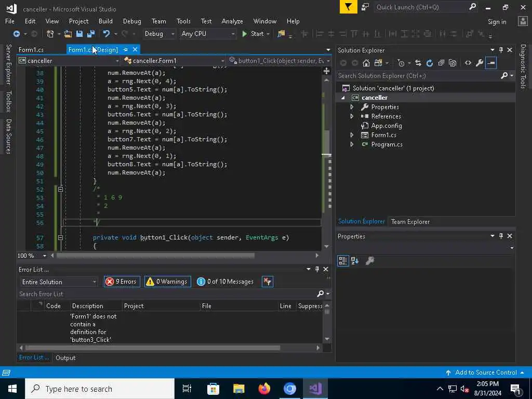Switch to the Output tab
The height and width of the screenshot is (399, 532).
click(65, 357)
